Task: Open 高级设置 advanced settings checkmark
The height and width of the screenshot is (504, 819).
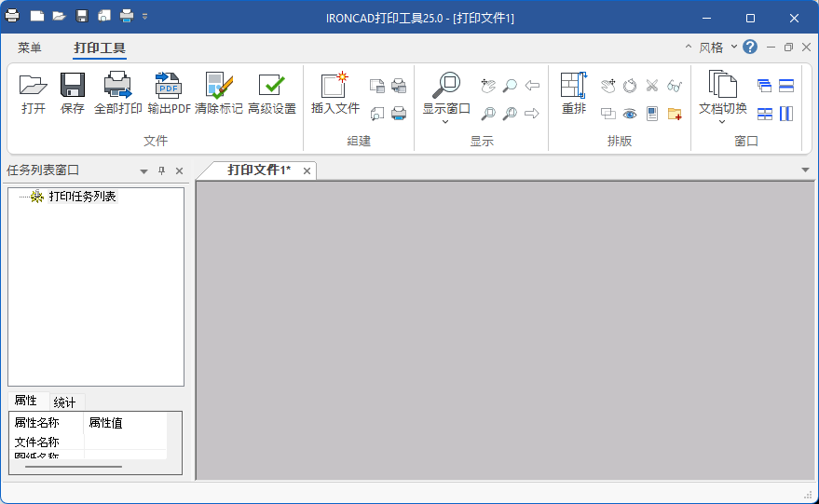Action: (x=272, y=87)
